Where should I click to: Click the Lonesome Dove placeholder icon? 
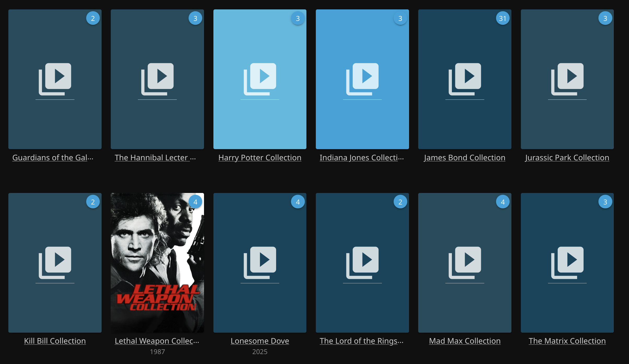click(260, 262)
